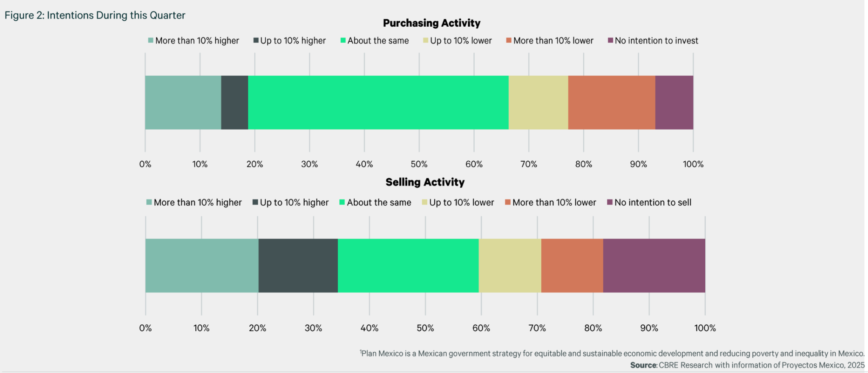The width and height of the screenshot is (868, 373).
Task: Click the 'Up to 10% higher' Purchasing legend swatch
Action: 256,41
